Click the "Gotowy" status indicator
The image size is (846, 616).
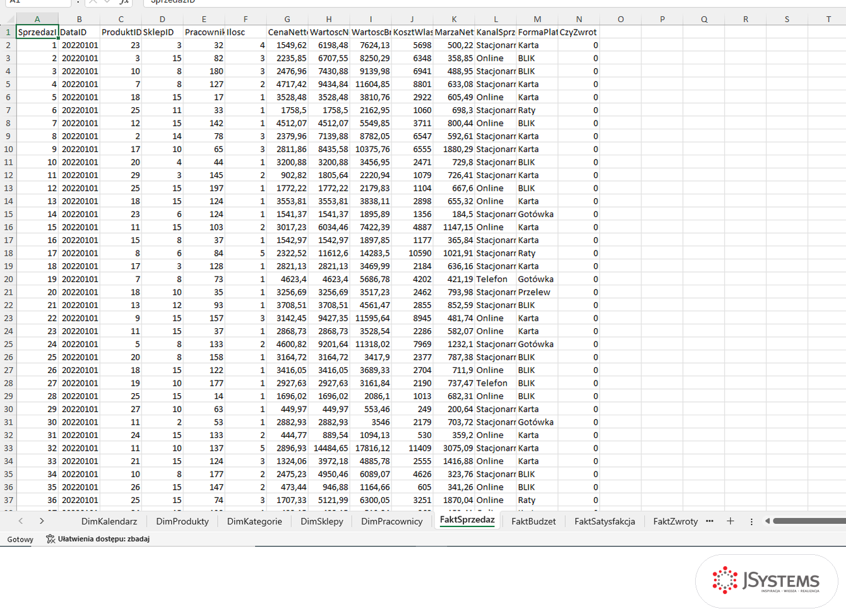20,540
